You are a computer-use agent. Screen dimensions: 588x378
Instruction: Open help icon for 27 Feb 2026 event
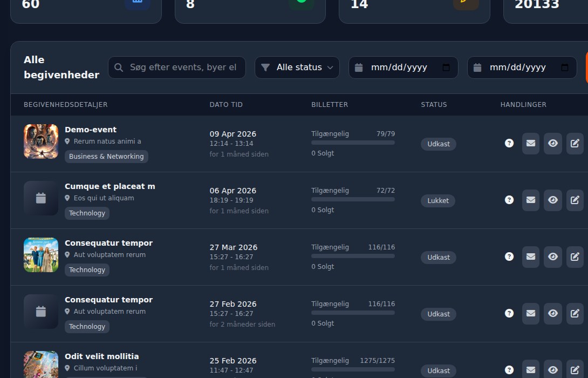[509, 313]
